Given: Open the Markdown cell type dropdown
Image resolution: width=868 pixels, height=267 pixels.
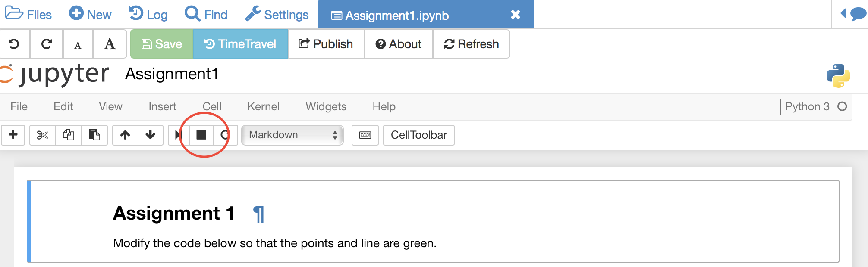Looking at the screenshot, I should tap(292, 135).
